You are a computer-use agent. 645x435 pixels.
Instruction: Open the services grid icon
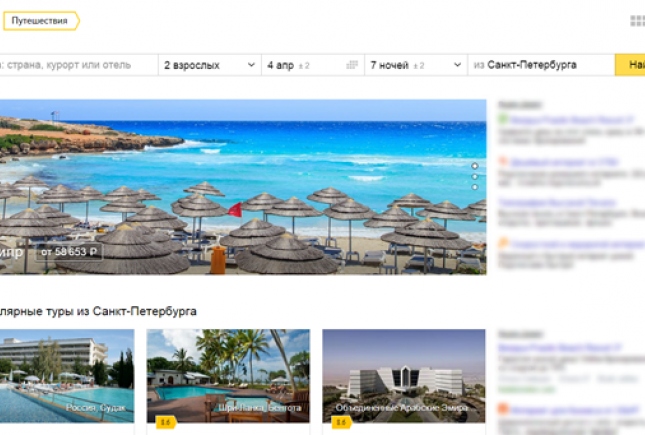point(638,21)
